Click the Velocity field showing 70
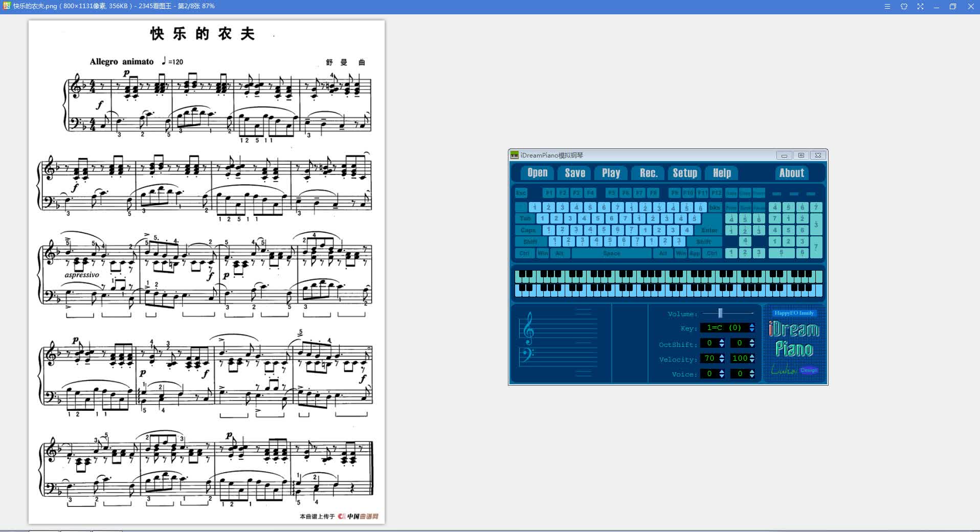Image resolution: width=980 pixels, height=532 pixels. tap(709, 359)
